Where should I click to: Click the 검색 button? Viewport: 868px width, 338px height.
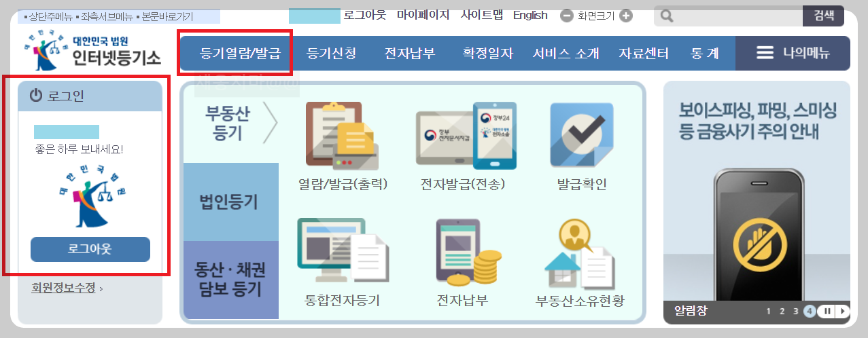(x=823, y=16)
